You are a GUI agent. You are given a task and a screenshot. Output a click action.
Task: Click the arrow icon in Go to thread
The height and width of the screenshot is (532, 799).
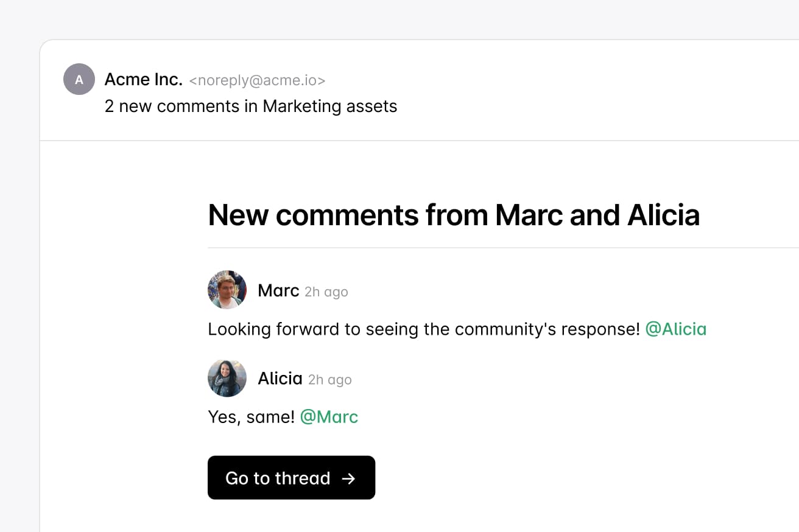point(348,478)
